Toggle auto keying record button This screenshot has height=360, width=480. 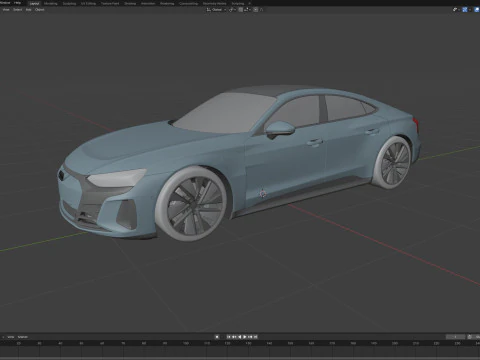(x=217, y=337)
